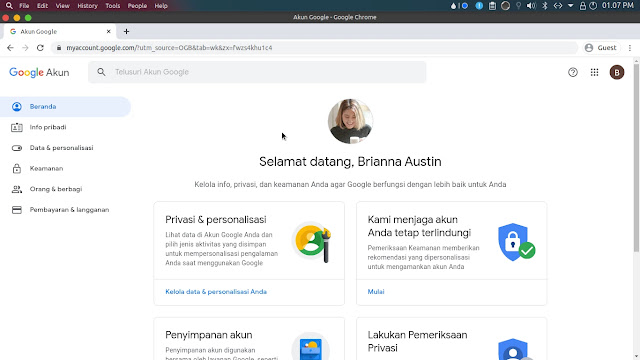Open the Help menu
This screenshot has height=360, width=640.
161,6
